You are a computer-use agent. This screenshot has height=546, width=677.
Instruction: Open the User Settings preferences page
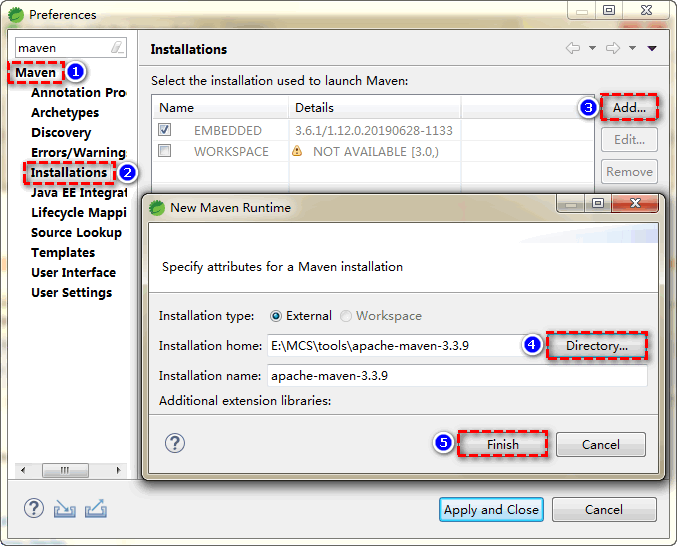72,293
